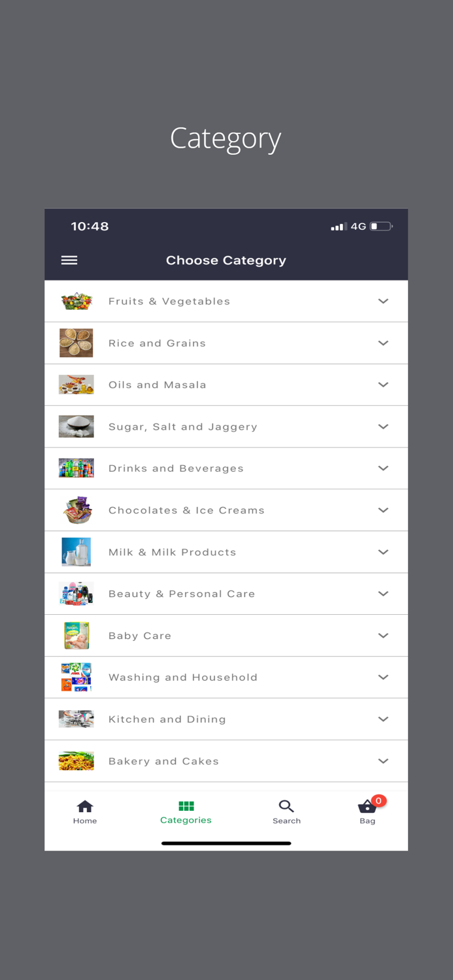Open the shopping Bag icon

(x=367, y=808)
